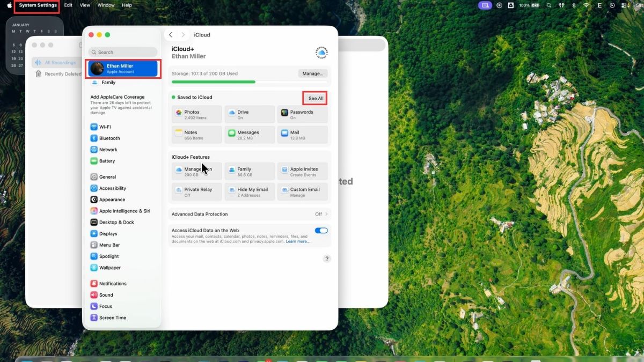Select Ethan Miller Apple Account
644x362 pixels.
coord(123,69)
